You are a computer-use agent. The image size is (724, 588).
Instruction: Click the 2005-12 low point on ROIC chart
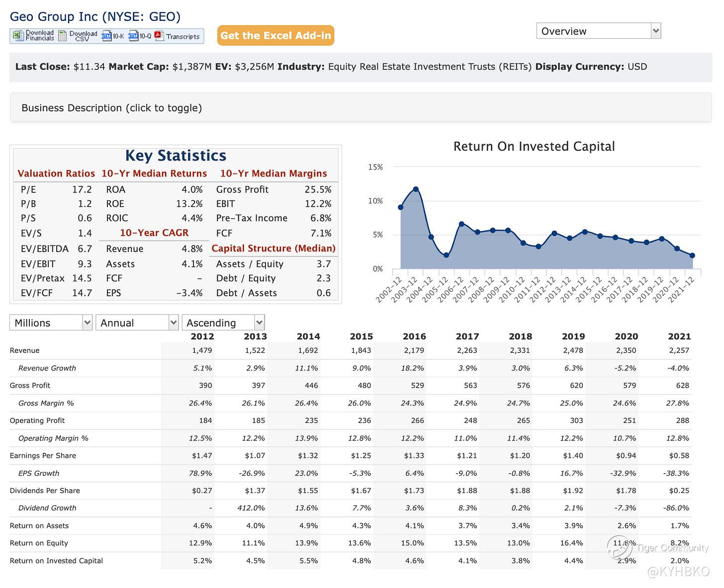(x=447, y=255)
